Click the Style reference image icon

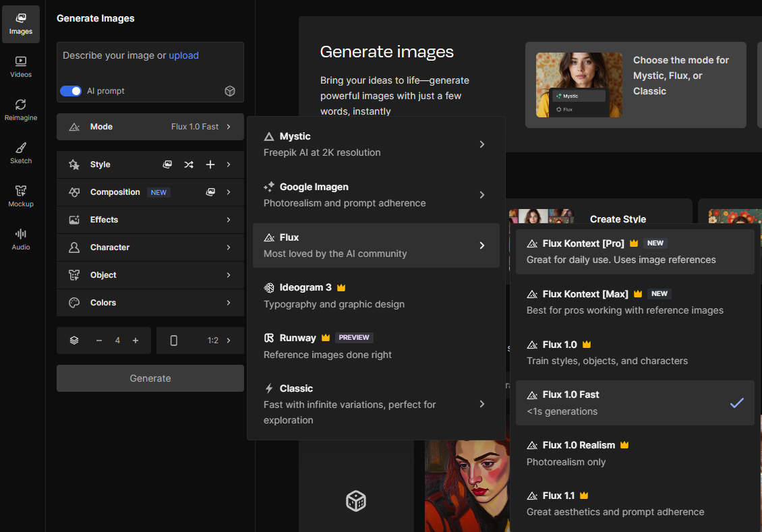pos(167,165)
